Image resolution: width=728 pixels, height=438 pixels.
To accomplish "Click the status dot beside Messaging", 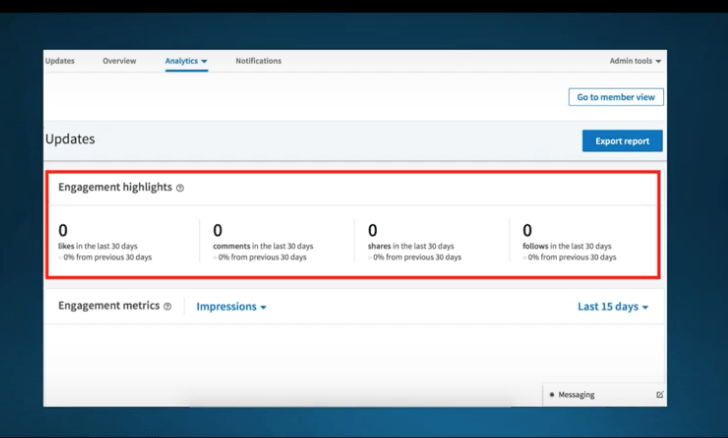I will pyautogui.click(x=552, y=395).
